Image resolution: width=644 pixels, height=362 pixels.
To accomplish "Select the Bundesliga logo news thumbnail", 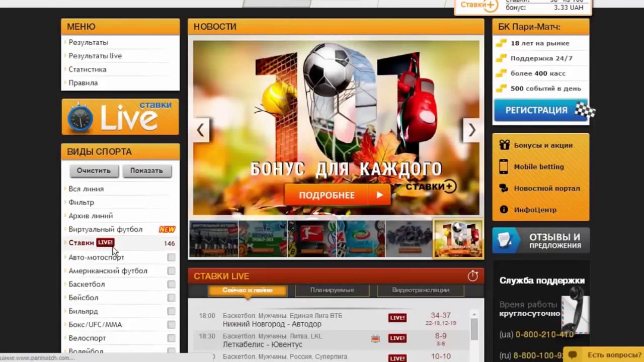I will [x=312, y=239].
